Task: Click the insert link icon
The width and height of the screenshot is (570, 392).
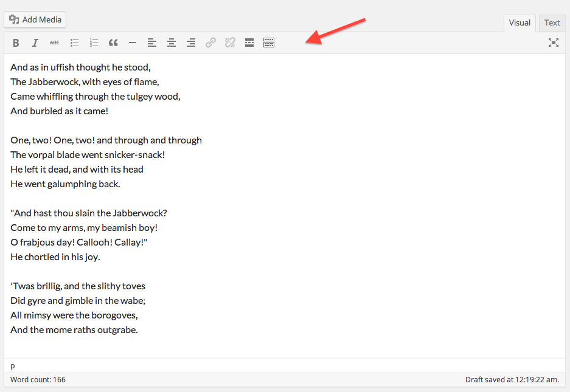Action: click(x=210, y=43)
